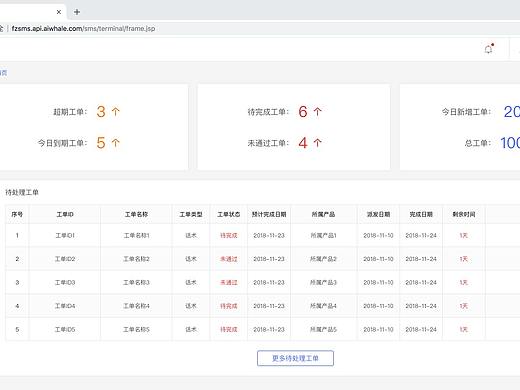The image size is (520, 390).
Task: Select the 工单ID5 cell
Action: [x=65, y=330]
